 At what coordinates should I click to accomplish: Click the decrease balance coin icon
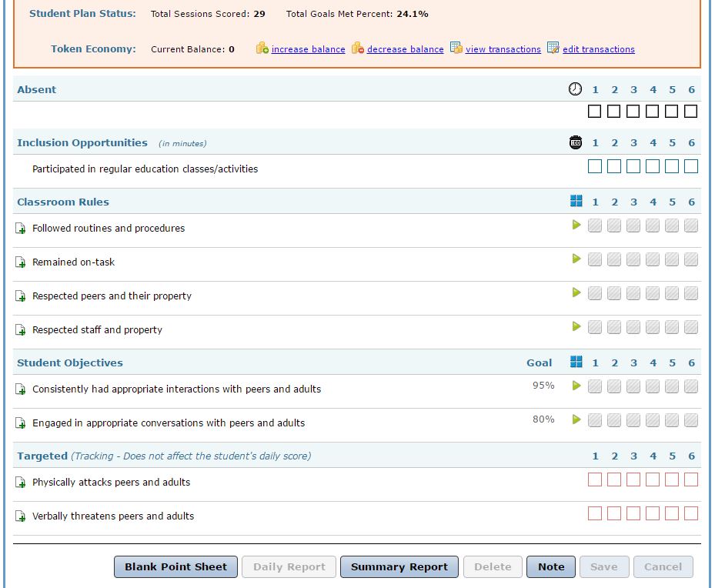[356, 48]
